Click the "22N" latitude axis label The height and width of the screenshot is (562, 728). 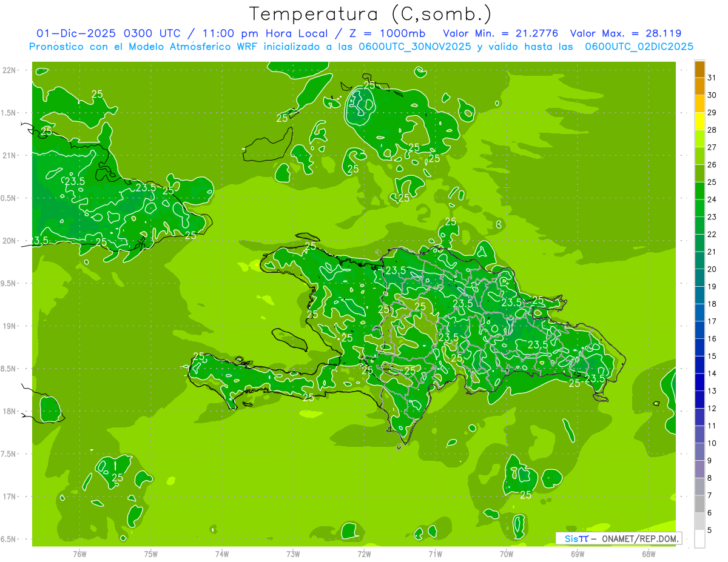click(10, 70)
